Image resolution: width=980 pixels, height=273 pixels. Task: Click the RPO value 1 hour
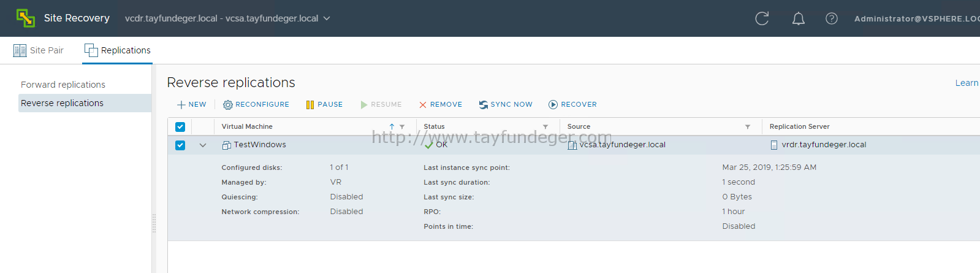[734, 211]
